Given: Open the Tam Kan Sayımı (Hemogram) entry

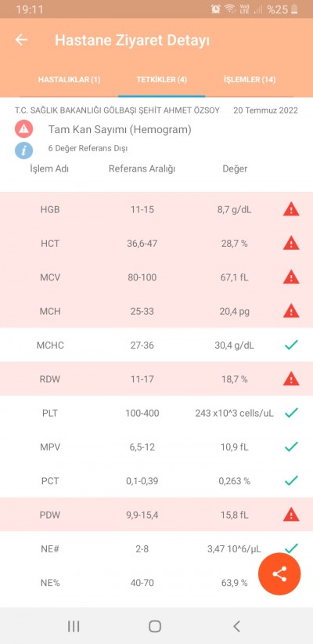Looking at the screenshot, I should click(x=120, y=130).
